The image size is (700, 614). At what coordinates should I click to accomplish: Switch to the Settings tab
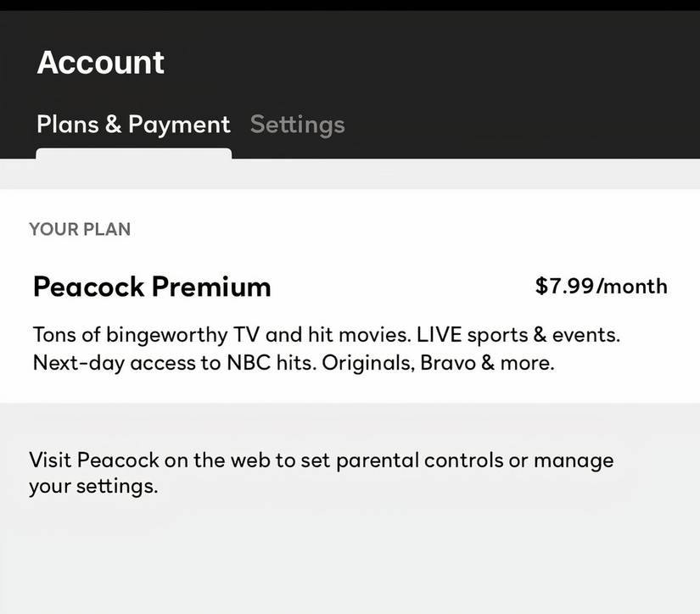click(297, 125)
